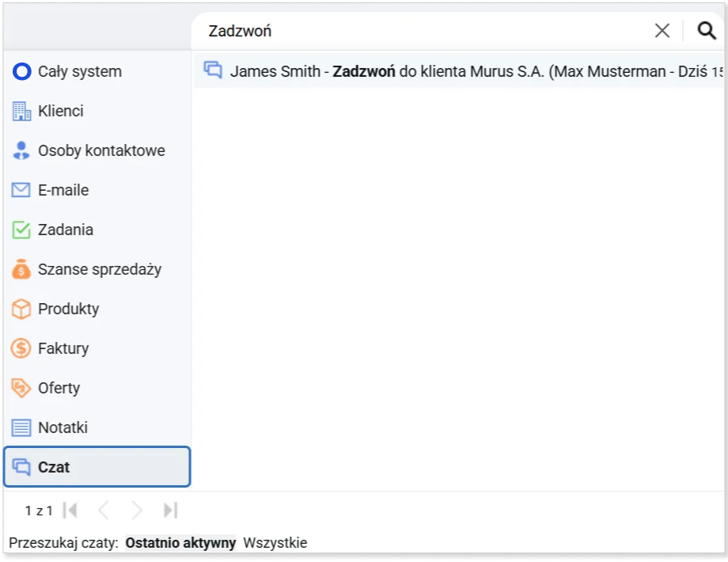Clear the search field with X icon

click(x=662, y=31)
